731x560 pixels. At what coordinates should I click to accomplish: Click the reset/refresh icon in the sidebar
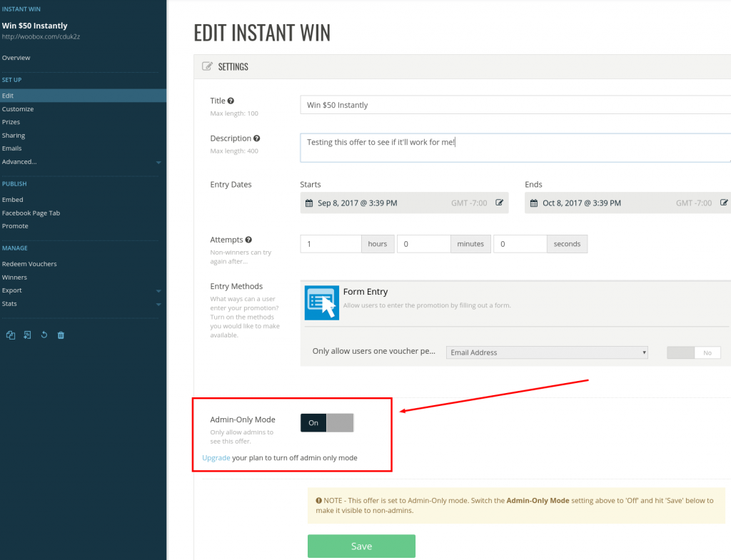point(44,335)
